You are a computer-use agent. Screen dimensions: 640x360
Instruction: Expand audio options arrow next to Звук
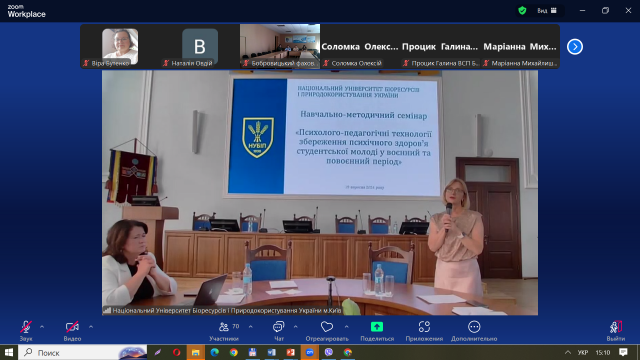(42, 327)
